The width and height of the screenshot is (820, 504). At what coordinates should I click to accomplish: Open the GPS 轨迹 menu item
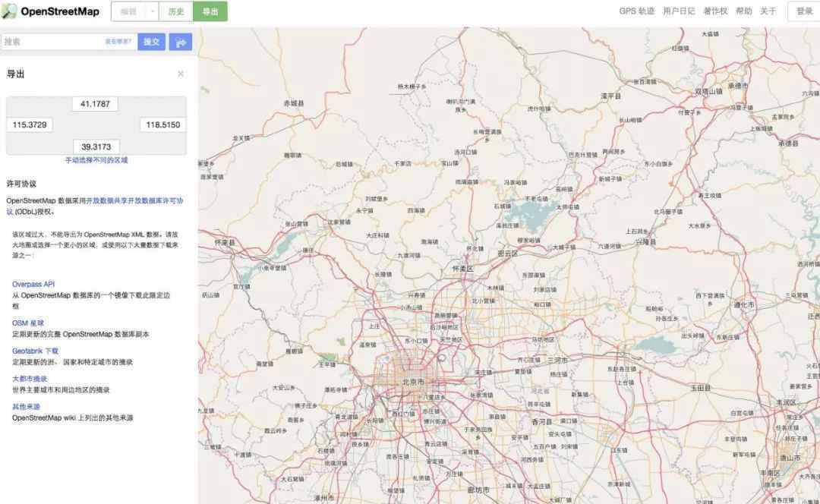636,11
